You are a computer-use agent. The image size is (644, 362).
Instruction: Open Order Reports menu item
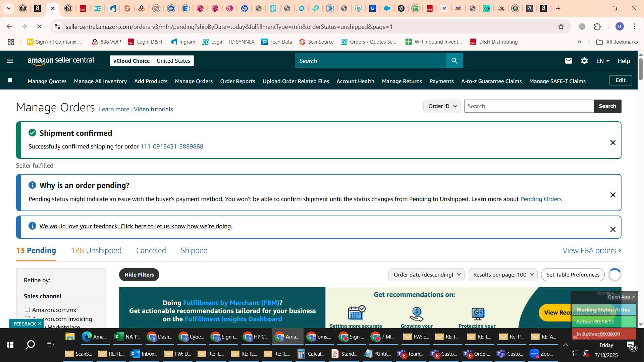coord(237,81)
